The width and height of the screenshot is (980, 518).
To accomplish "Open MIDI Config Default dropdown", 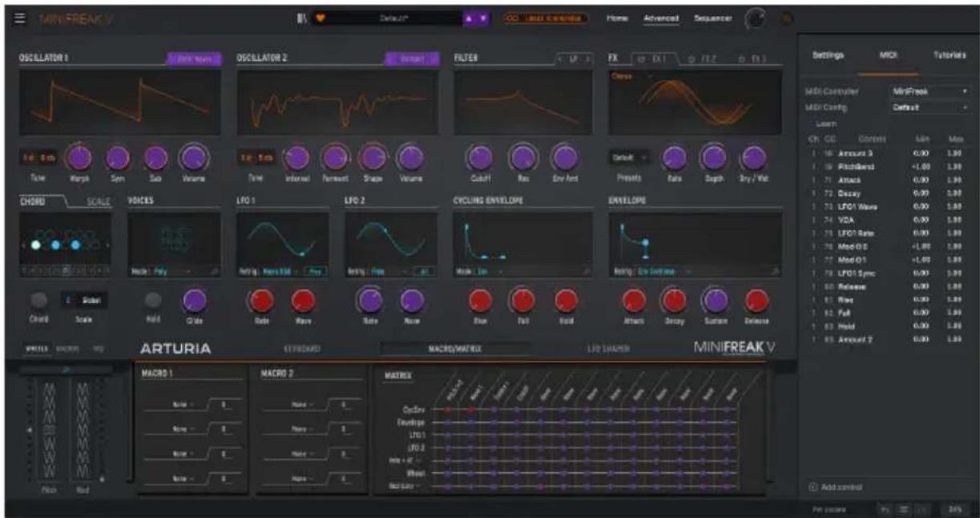I will tap(930, 107).
